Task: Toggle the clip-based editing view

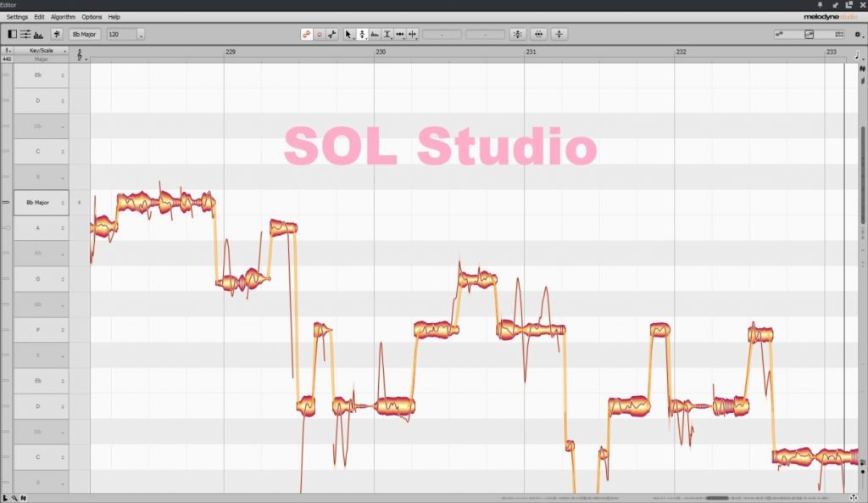Action: point(13,34)
